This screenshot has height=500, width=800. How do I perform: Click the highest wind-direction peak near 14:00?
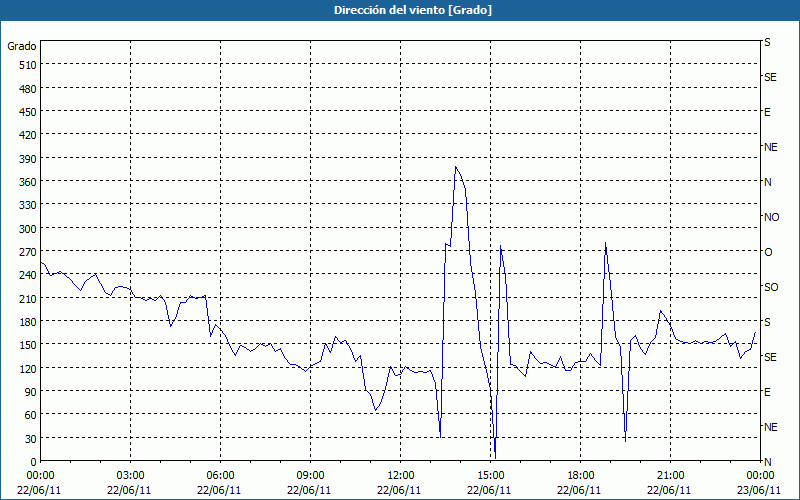pyautogui.click(x=456, y=167)
